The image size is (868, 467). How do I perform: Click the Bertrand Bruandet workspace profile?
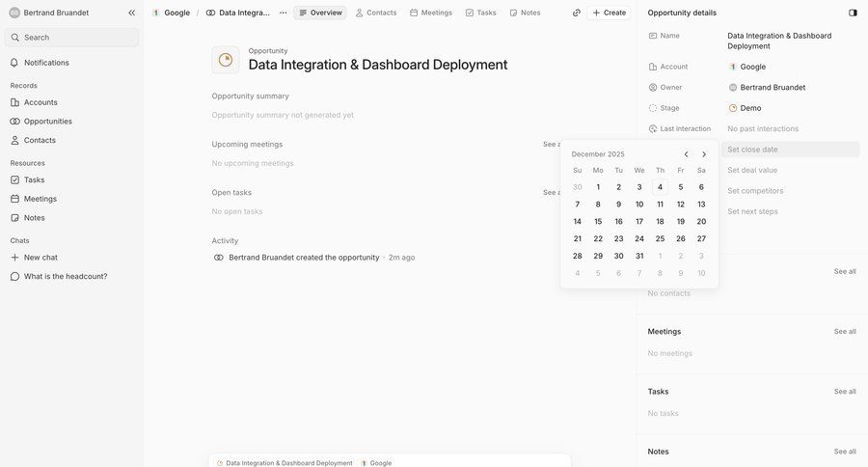pyautogui.click(x=49, y=13)
